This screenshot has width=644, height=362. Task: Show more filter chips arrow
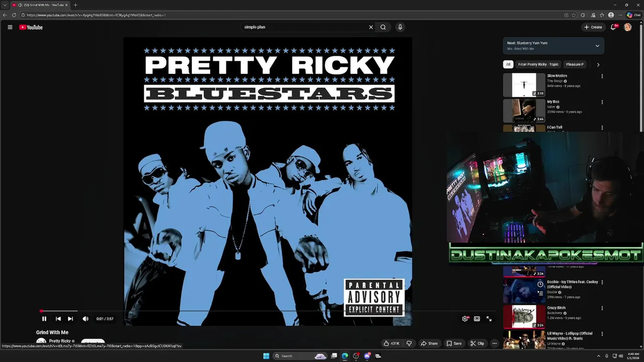coord(598,64)
